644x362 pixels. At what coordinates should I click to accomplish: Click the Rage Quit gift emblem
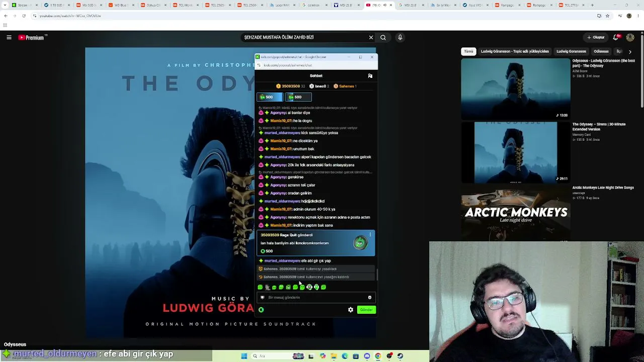[x=360, y=243]
